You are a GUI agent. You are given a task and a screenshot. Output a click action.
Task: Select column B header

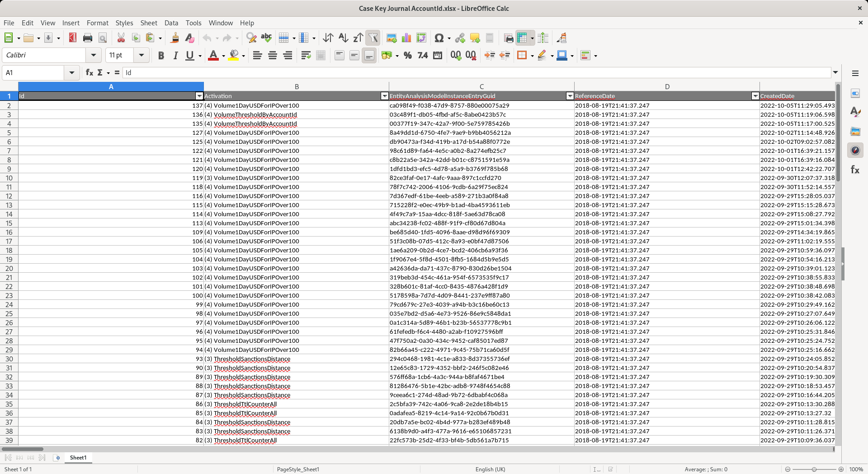coord(297,86)
